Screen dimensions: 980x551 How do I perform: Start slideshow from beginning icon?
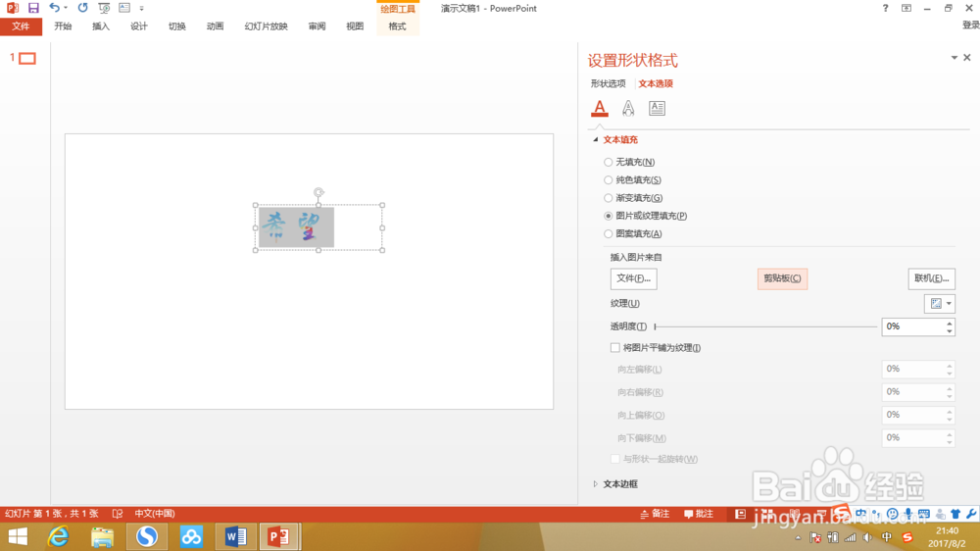104,8
